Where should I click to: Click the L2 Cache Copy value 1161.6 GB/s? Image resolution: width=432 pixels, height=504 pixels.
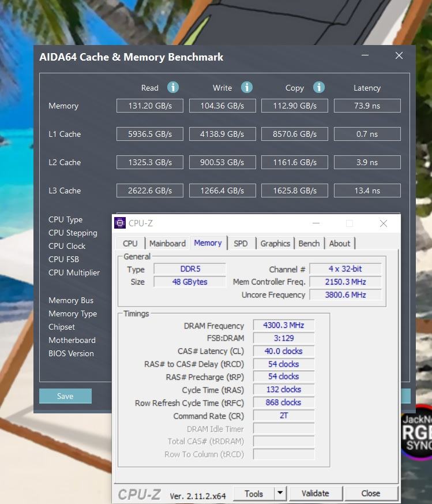(295, 162)
